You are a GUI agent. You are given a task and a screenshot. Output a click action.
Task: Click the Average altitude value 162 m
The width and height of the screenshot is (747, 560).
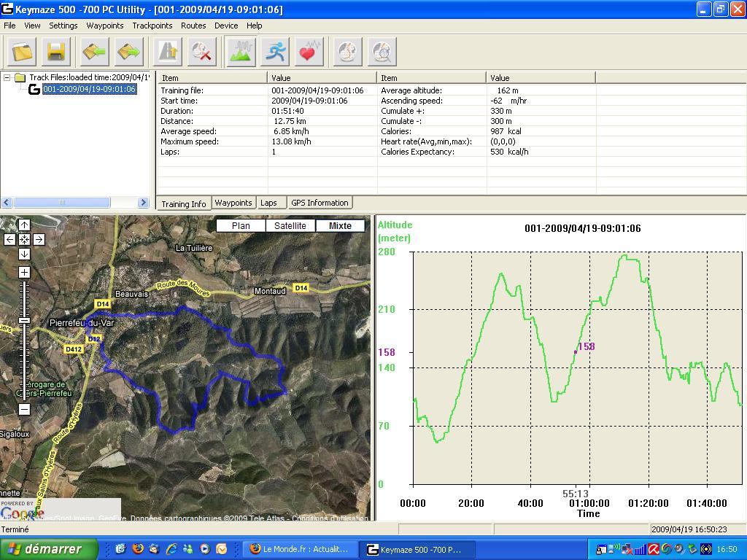[508, 90]
